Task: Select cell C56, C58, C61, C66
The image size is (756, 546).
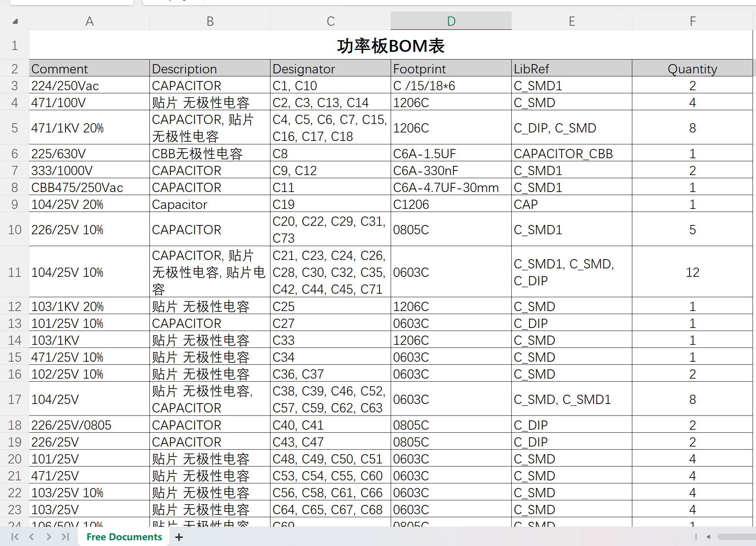Action: (330, 492)
